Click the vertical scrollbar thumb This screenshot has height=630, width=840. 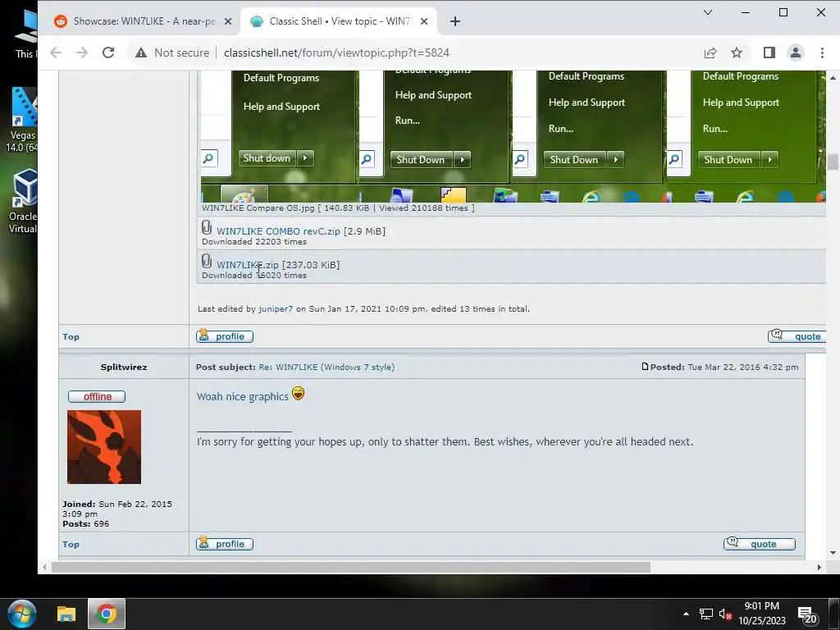[x=833, y=162]
